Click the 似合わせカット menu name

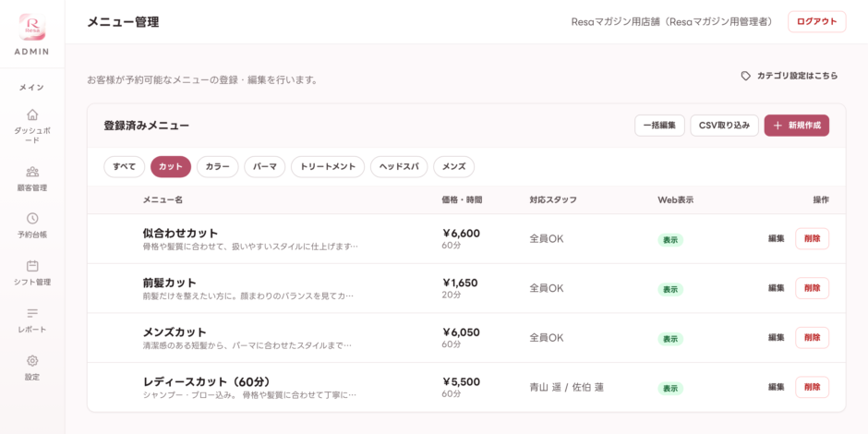click(x=180, y=233)
